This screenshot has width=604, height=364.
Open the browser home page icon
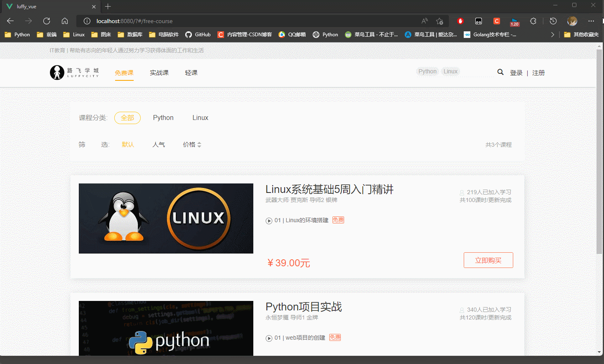pyautogui.click(x=65, y=21)
